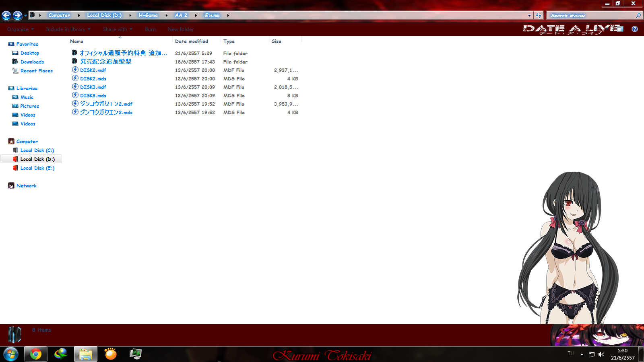Open the Share with dropdown
Viewport: 644px width, 362px height.
(118, 29)
